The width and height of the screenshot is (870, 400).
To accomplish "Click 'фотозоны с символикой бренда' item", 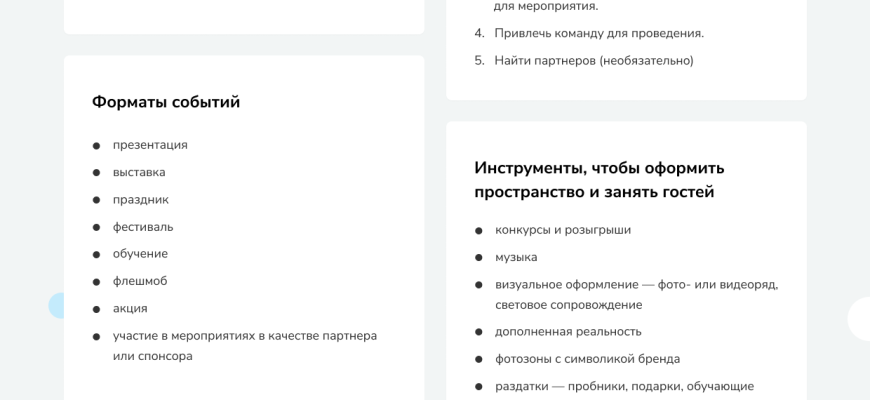I will click(587, 359).
